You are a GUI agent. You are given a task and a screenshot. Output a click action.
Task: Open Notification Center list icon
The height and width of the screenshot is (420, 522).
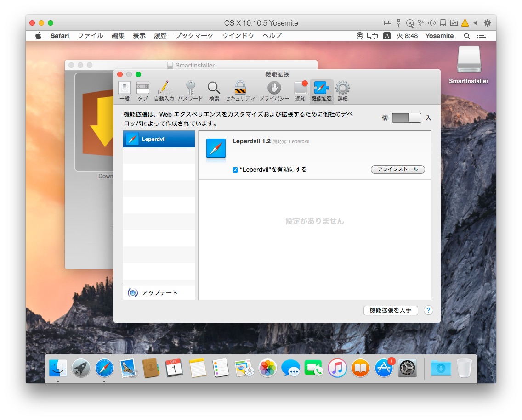coord(482,36)
